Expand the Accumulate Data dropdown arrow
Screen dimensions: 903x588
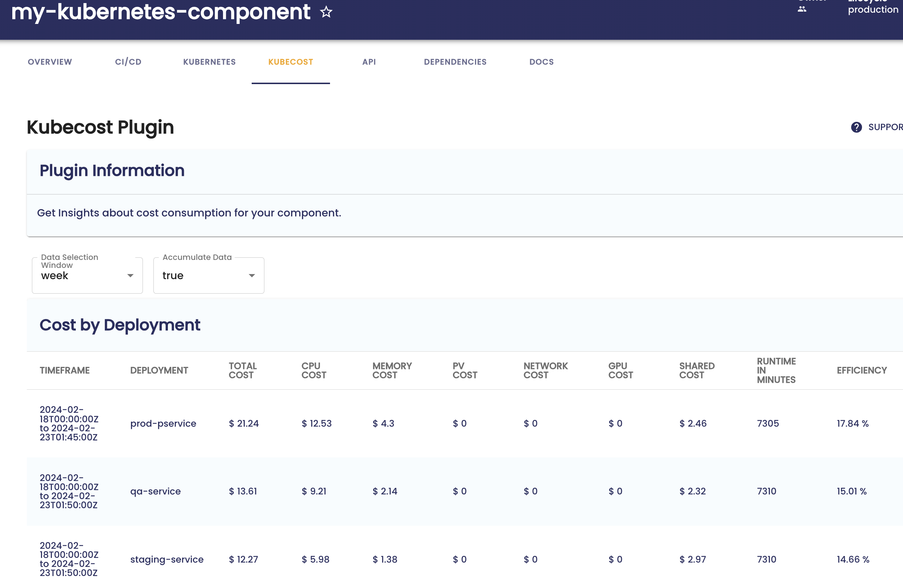[252, 276]
